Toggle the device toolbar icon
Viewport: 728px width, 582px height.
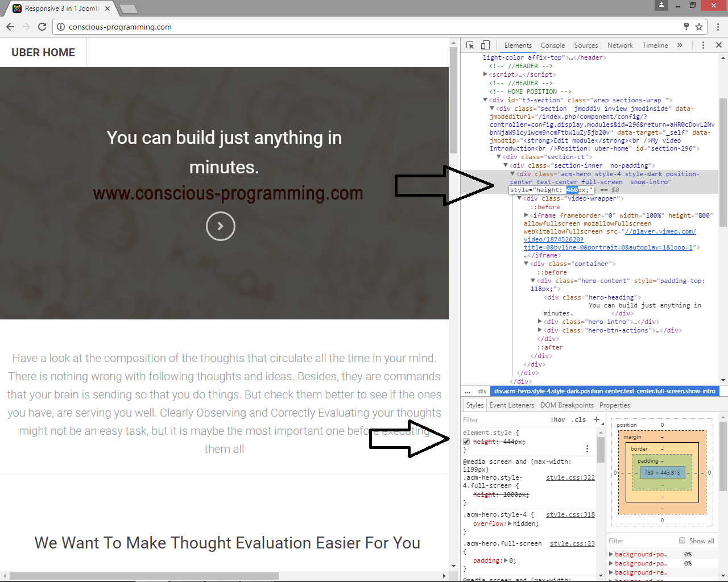pos(485,45)
